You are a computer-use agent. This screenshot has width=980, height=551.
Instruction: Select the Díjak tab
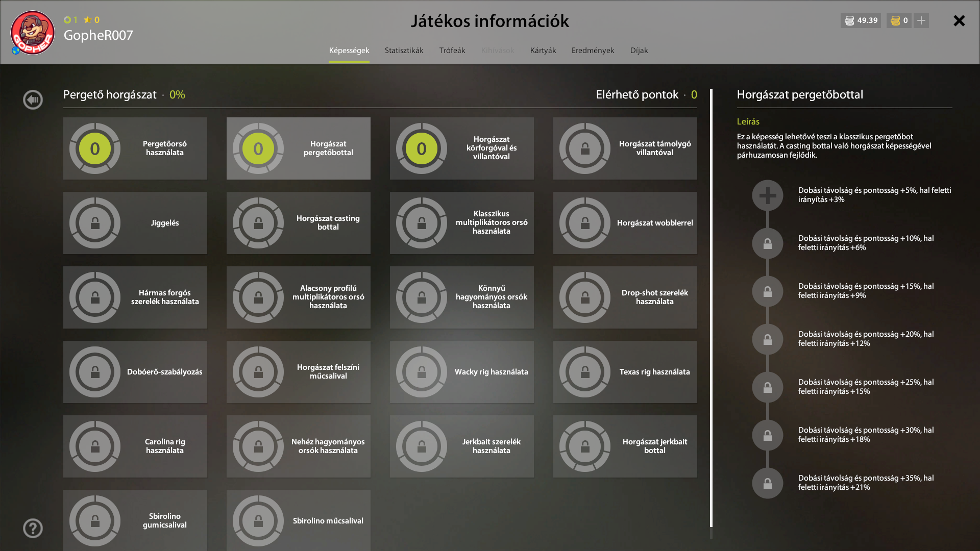[x=639, y=51]
